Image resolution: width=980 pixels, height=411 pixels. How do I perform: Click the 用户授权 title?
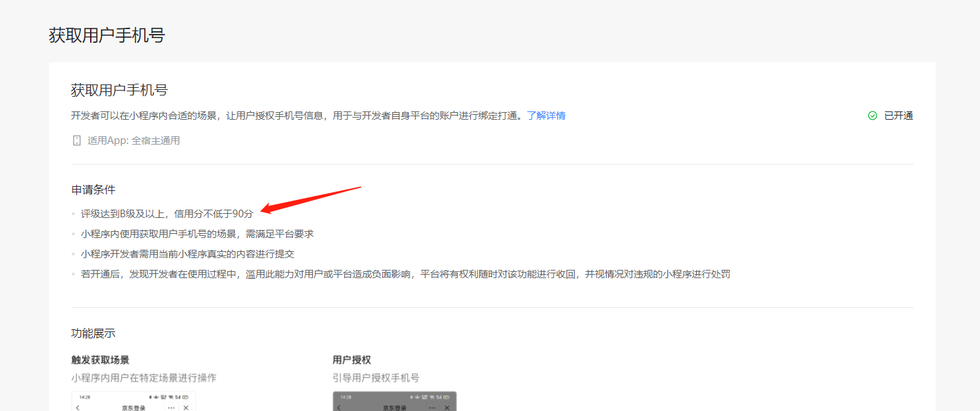pyautogui.click(x=352, y=360)
